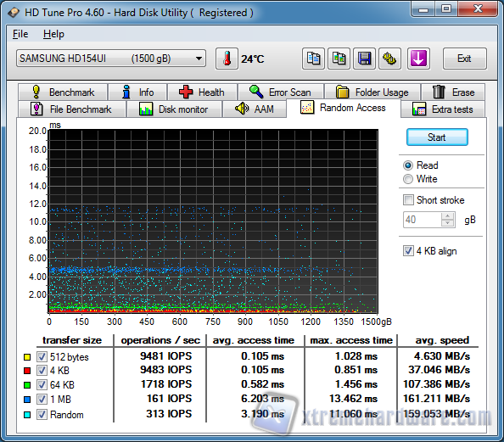Click the purple download arrow icon

[x=418, y=59]
